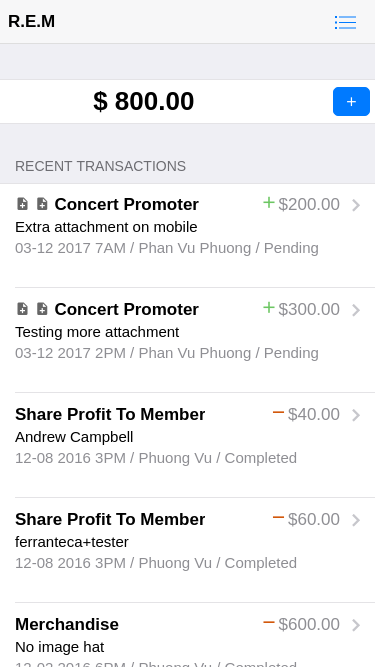Click the $ 800.00 balance amount
This screenshot has width=375, height=667.
click(144, 101)
